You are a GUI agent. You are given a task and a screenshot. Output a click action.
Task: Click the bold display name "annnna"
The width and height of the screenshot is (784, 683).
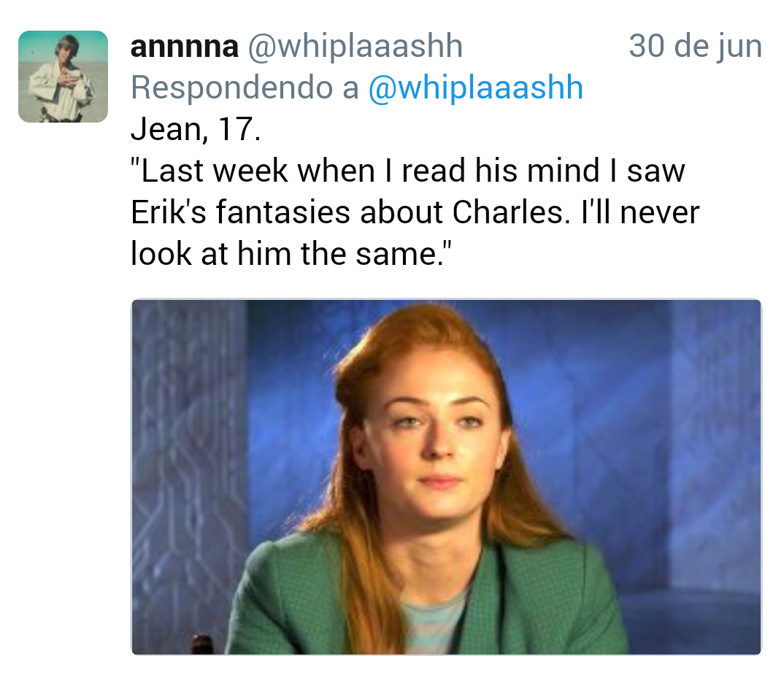(x=184, y=47)
